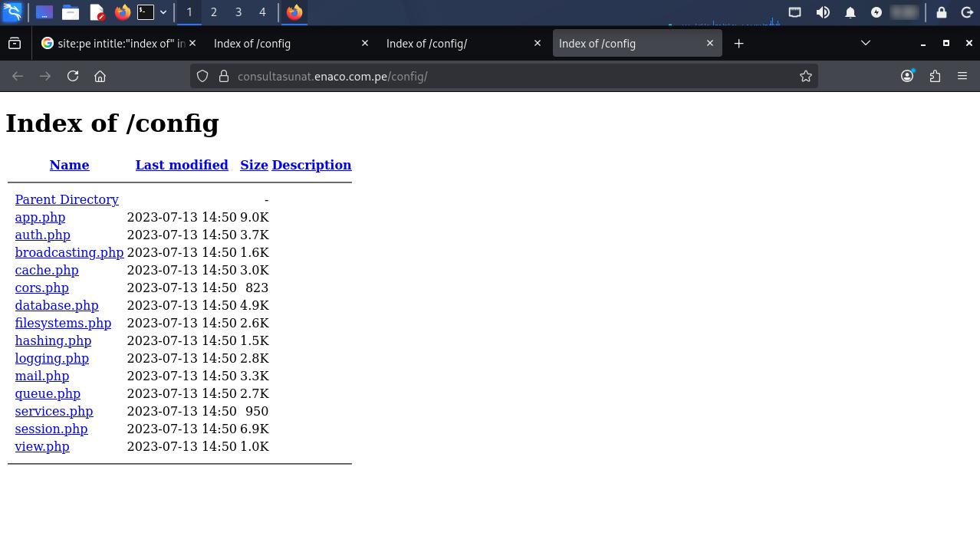Screen dimensions: 980x549
Task: Open the Firefox hamburger menu
Action: [962, 76]
